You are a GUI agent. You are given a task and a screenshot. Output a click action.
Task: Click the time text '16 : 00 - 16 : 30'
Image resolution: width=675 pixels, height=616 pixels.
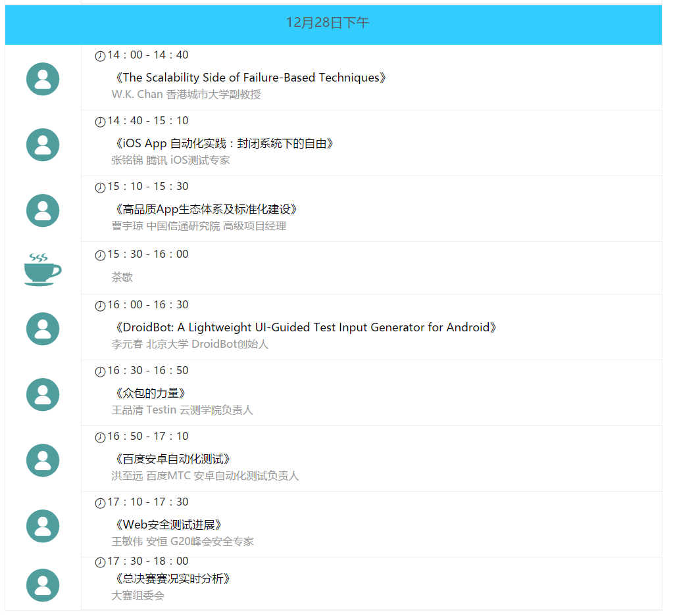click(x=148, y=305)
